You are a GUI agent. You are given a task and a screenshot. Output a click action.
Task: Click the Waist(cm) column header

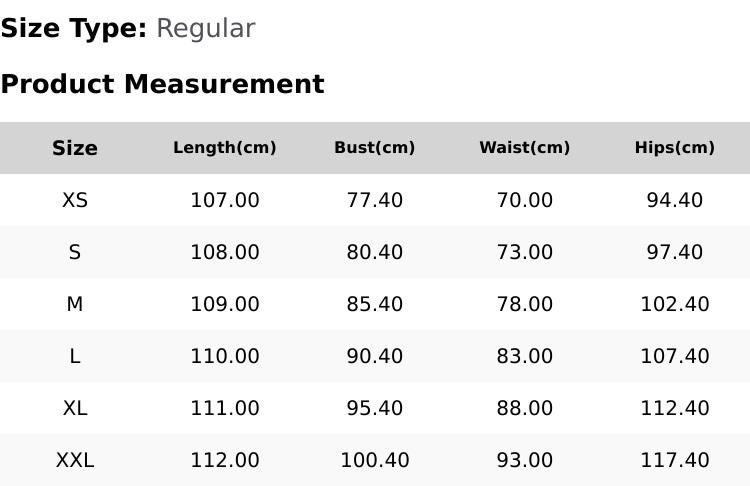525,148
